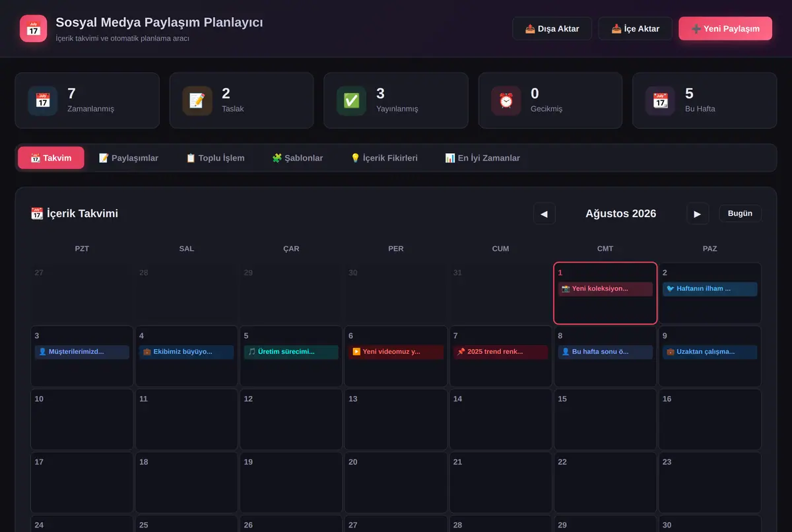Open the 'Yeni koleksiyon...' post on August 1

pyautogui.click(x=605, y=289)
